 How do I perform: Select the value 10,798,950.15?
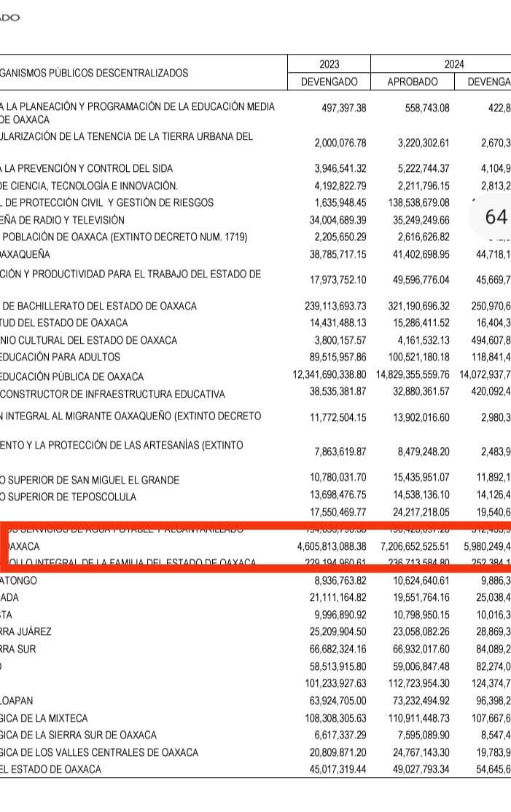click(x=421, y=615)
